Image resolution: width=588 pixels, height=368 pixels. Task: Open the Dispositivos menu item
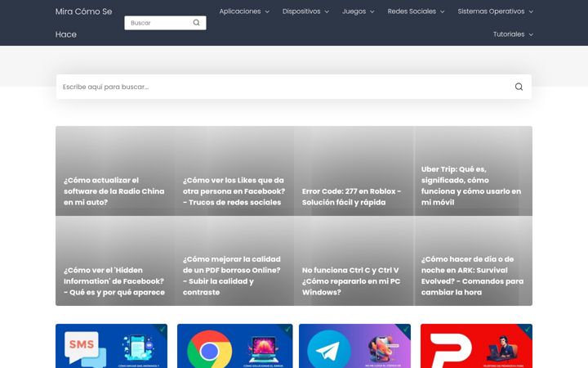point(301,11)
